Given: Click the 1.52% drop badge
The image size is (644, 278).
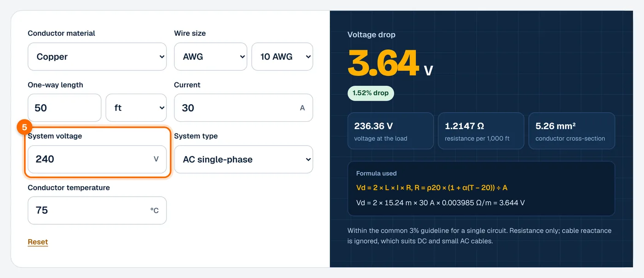Looking at the screenshot, I should 371,93.
